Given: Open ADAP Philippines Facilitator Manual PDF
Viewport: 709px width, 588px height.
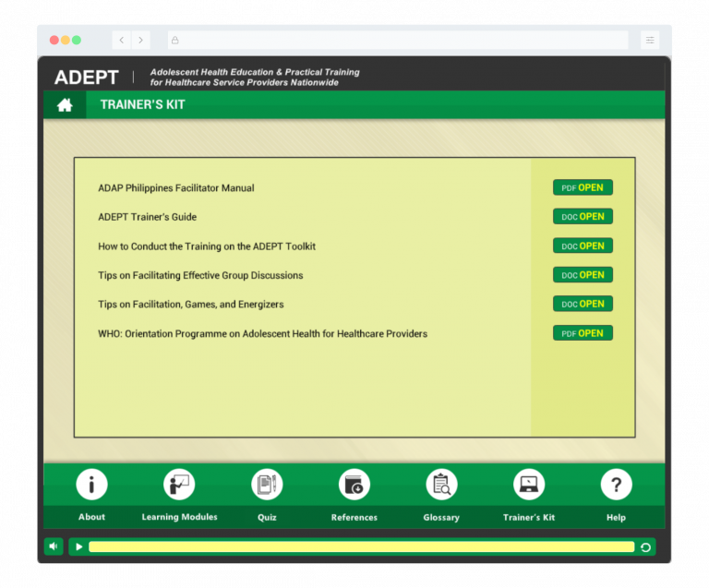Looking at the screenshot, I should pyautogui.click(x=583, y=187).
